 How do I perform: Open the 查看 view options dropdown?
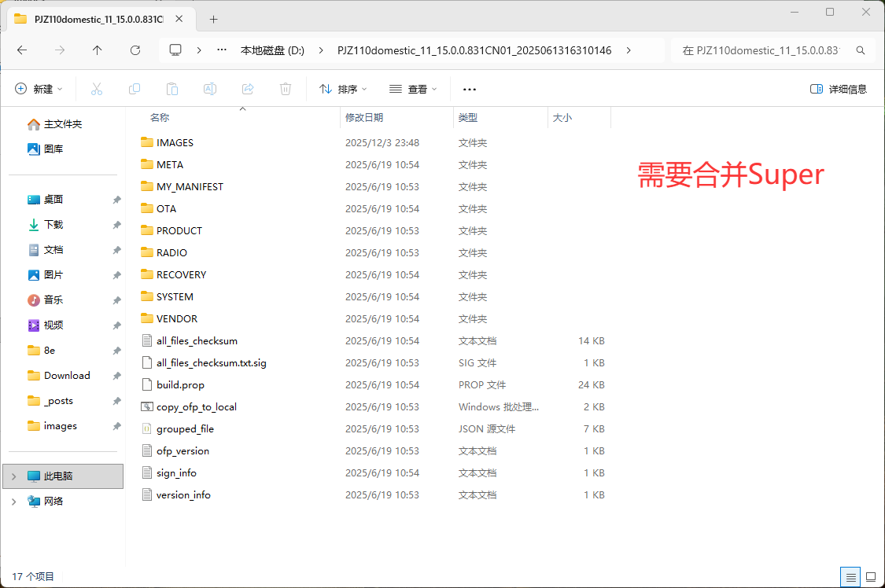(x=413, y=88)
